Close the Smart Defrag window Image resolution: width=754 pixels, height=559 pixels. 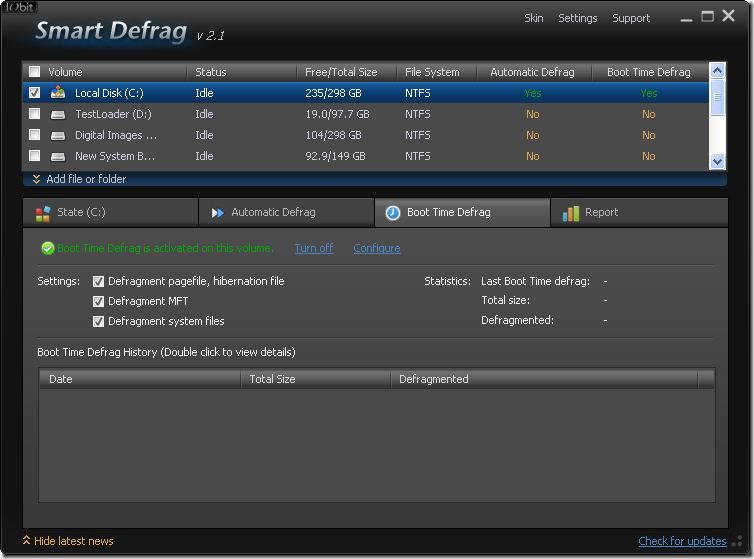click(729, 16)
